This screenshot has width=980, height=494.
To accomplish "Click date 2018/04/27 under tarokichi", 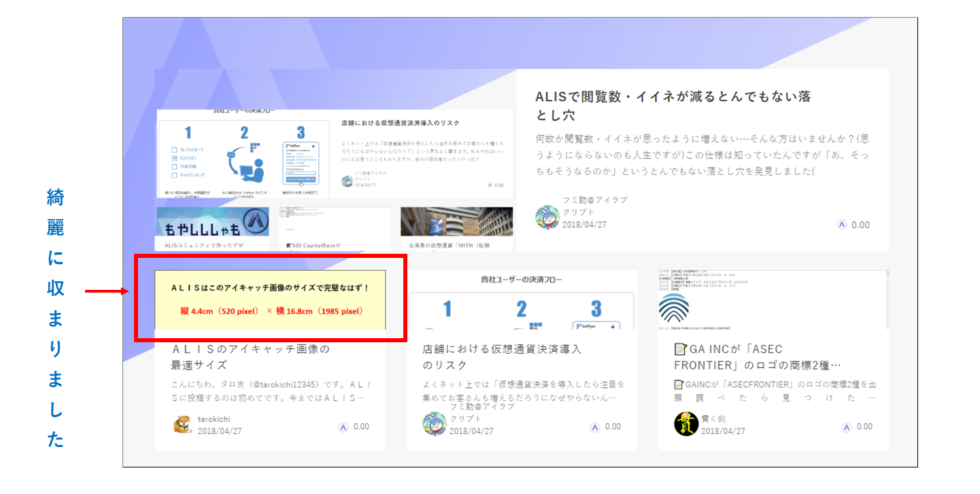I will 220,431.
